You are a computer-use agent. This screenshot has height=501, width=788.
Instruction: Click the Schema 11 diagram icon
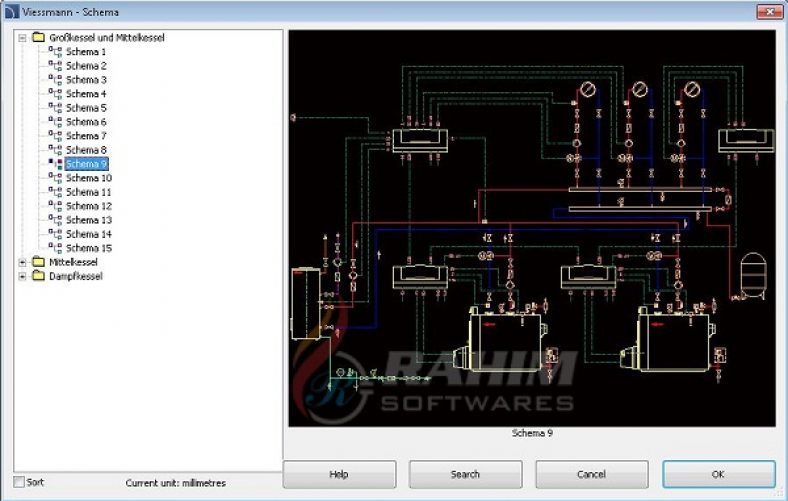[55, 192]
